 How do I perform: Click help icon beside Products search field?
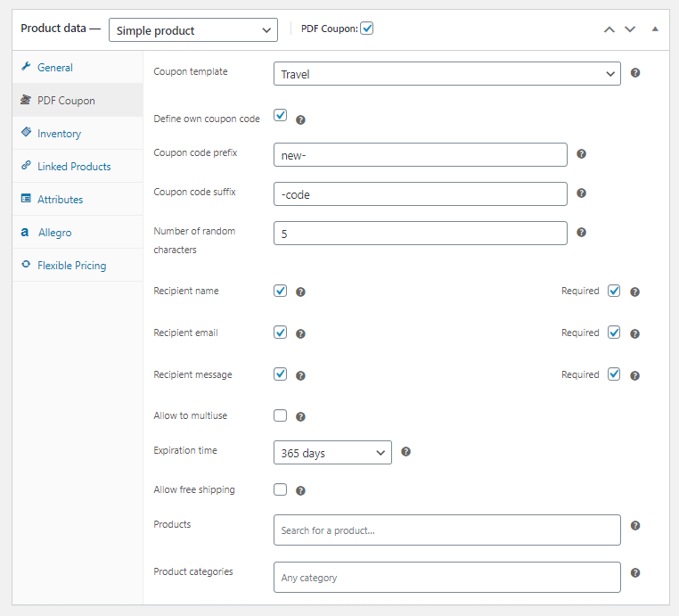[635, 526]
